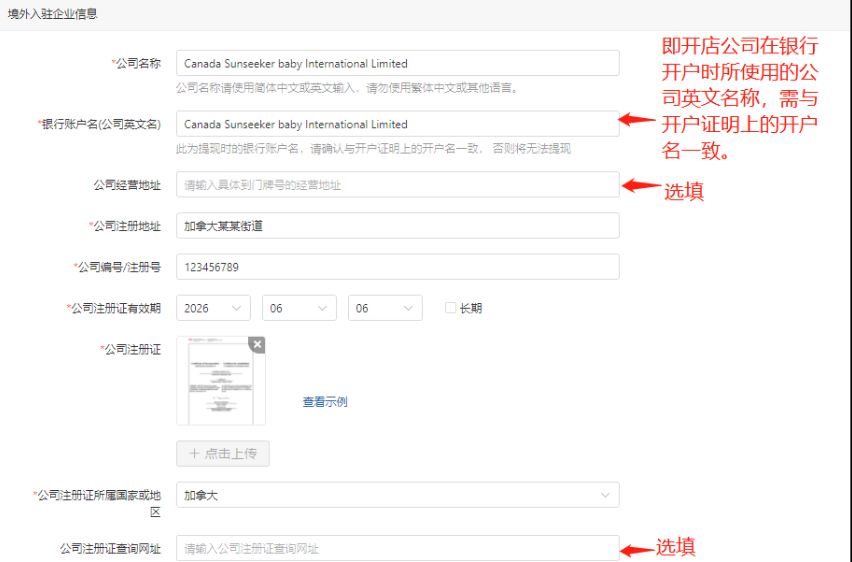
Task: Select the 公司注册地址 field containing 加拿大某某街道
Action: 397,226
